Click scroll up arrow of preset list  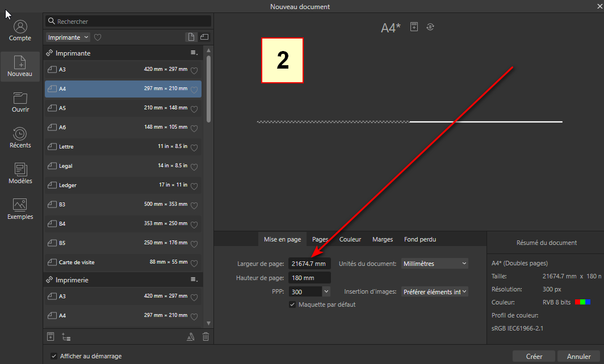208,50
